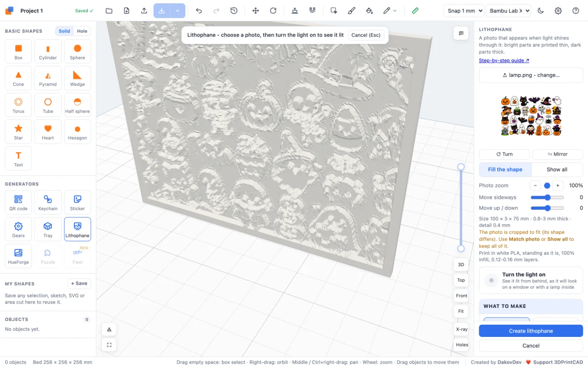Switch shape mode to Solid
The width and height of the screenshot is (588, 368).
click(64, 31)
